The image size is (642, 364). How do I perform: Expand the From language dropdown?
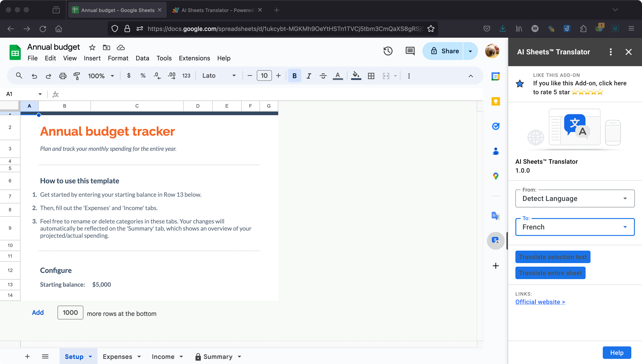point(626,198)
